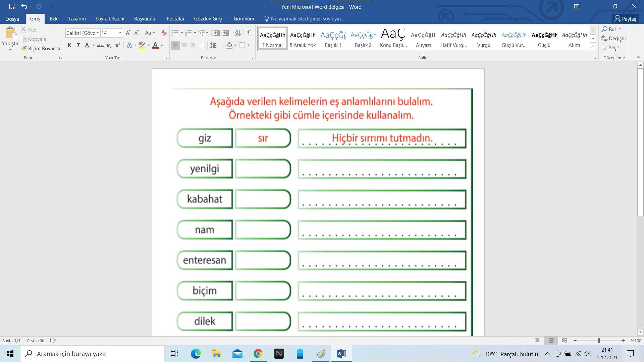Switch to Görünüm tab

[x=244, y=19]
